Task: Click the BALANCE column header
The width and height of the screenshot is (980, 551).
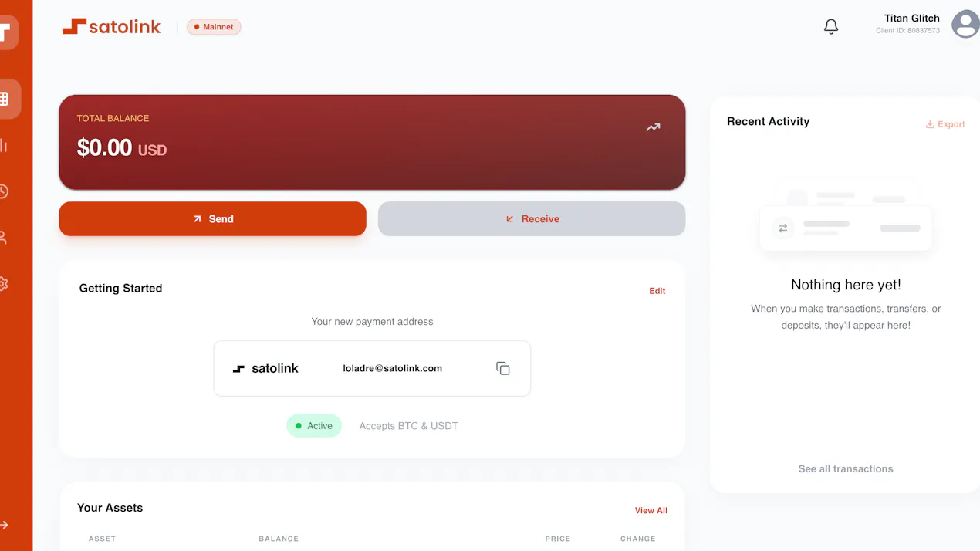Action: (x=279, y=539)
